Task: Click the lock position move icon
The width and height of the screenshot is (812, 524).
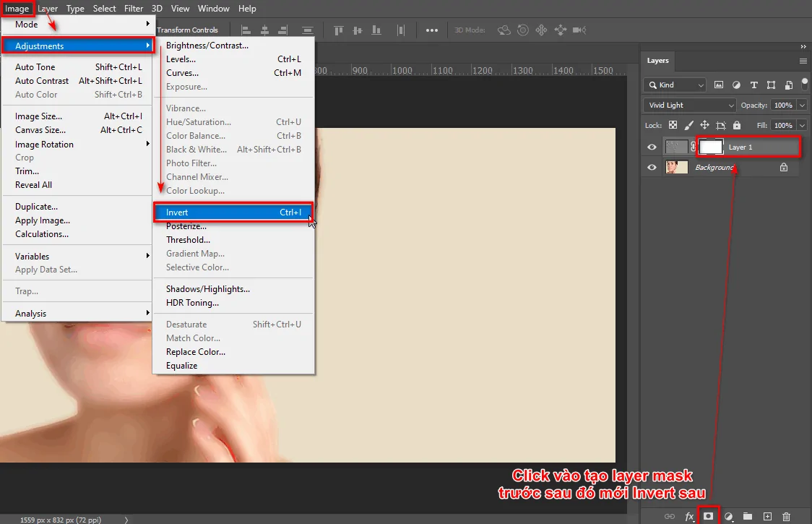Action: tap(704, 125)
